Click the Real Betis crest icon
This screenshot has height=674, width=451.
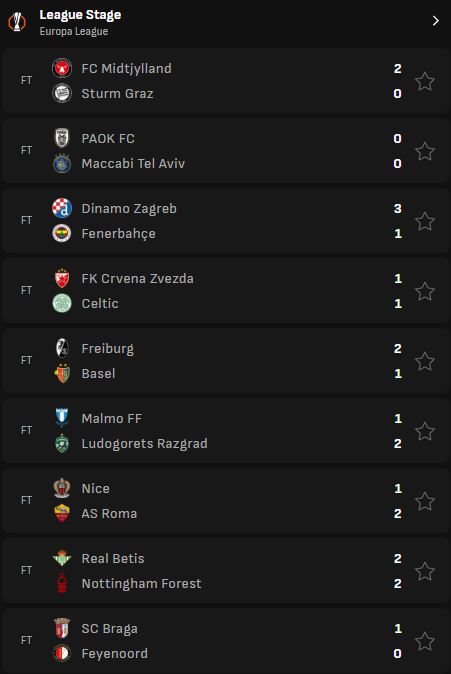tap(62, 558)
